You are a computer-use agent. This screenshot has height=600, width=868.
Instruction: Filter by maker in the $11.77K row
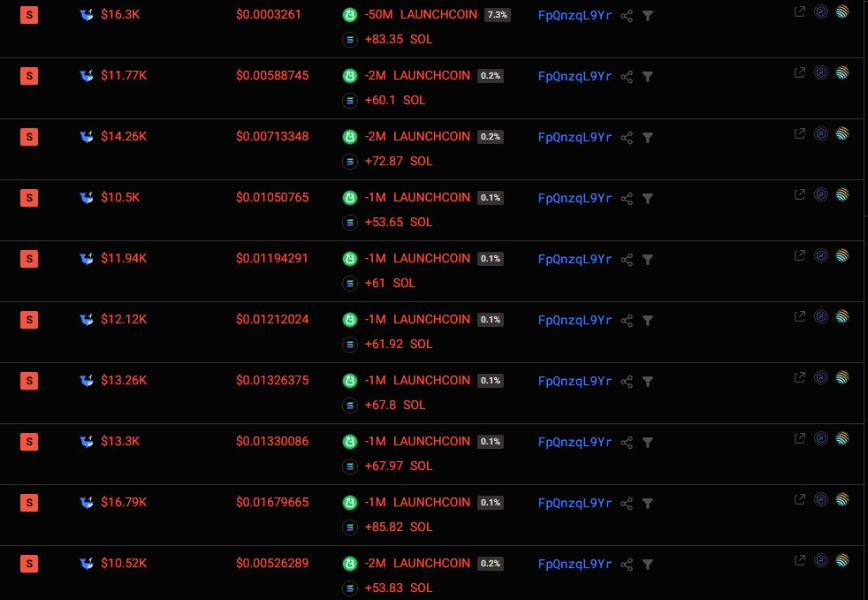coord(648,76)
